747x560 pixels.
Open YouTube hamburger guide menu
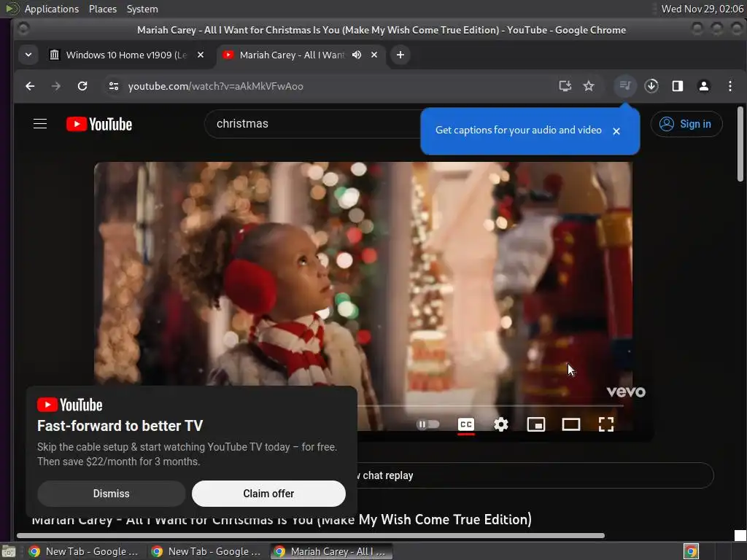[40, 124]
